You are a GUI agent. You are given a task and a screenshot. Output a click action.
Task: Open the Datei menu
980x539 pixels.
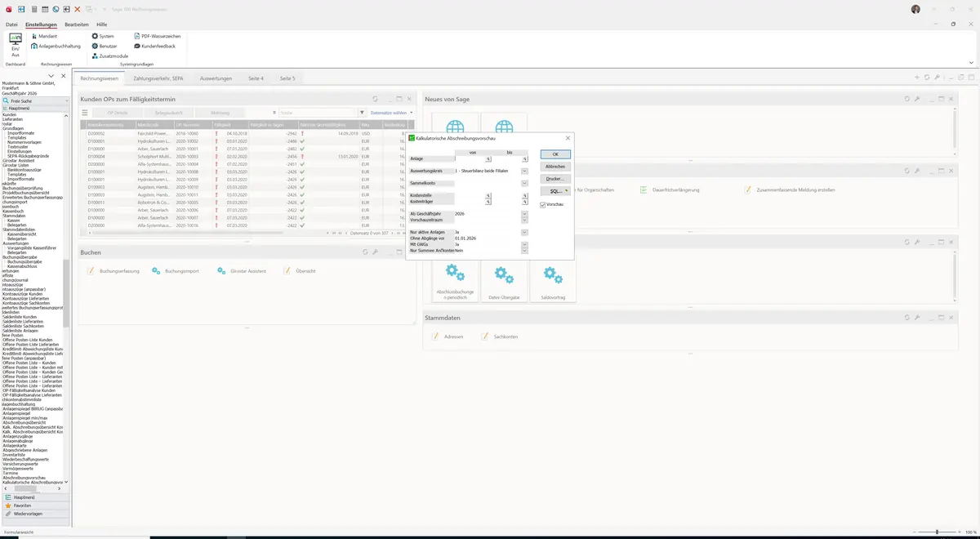pos(11,24)
